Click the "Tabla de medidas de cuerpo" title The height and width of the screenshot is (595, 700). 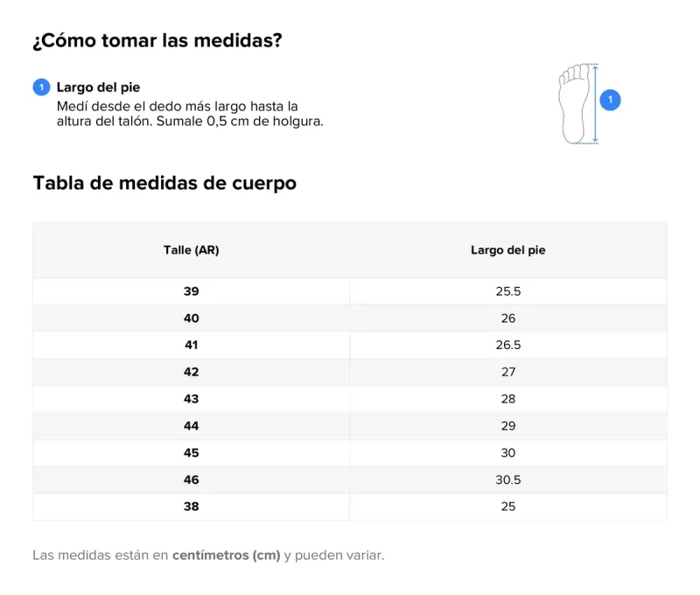tap(164, 183)
